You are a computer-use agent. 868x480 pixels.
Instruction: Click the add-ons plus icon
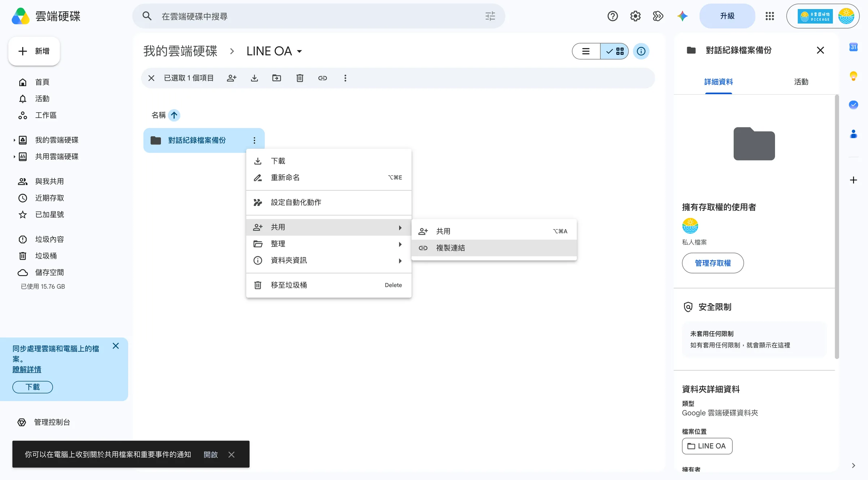click(854, 180)
